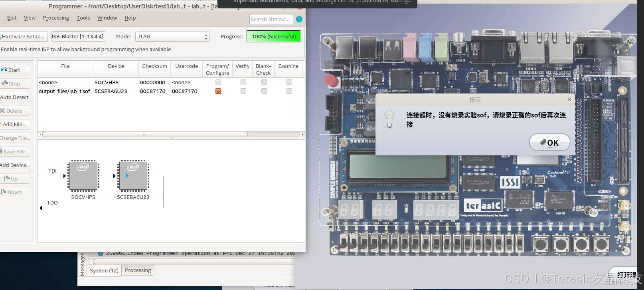
Task: Click the 5CSEBA6U23 device cell in the table
Action: click(111, 91)
